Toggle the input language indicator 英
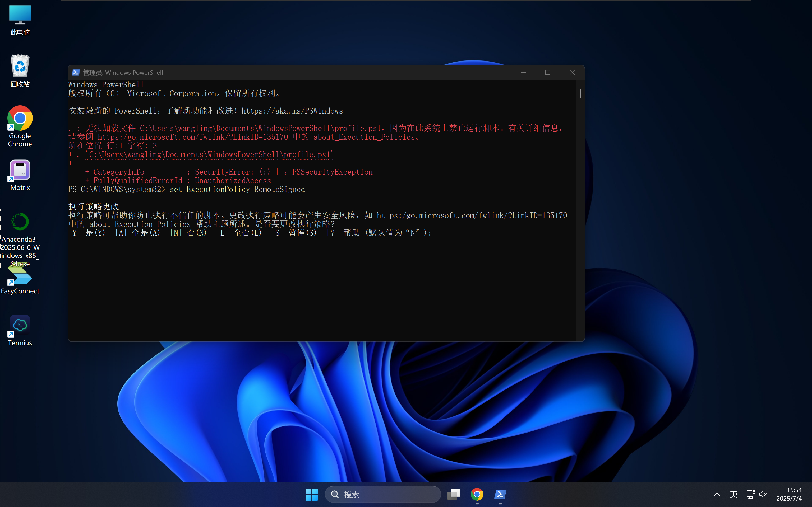Viewport: 812px width, 507px height. pos(733,494)
